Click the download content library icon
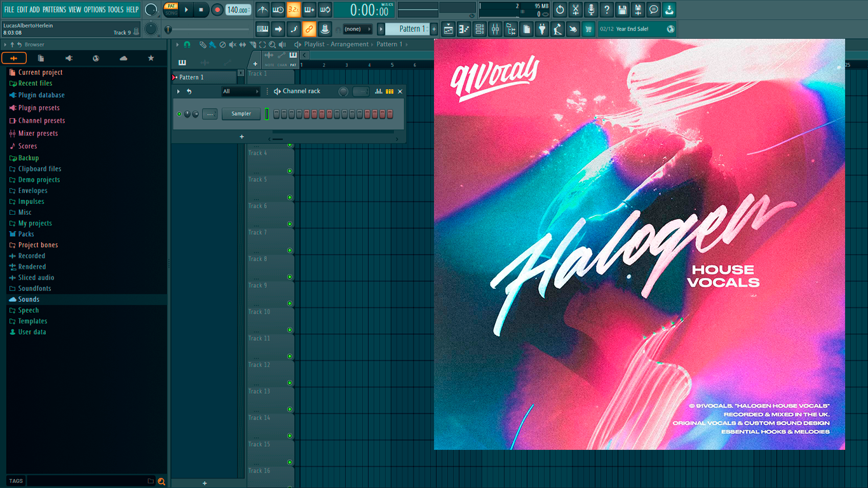 click(670, 10)
